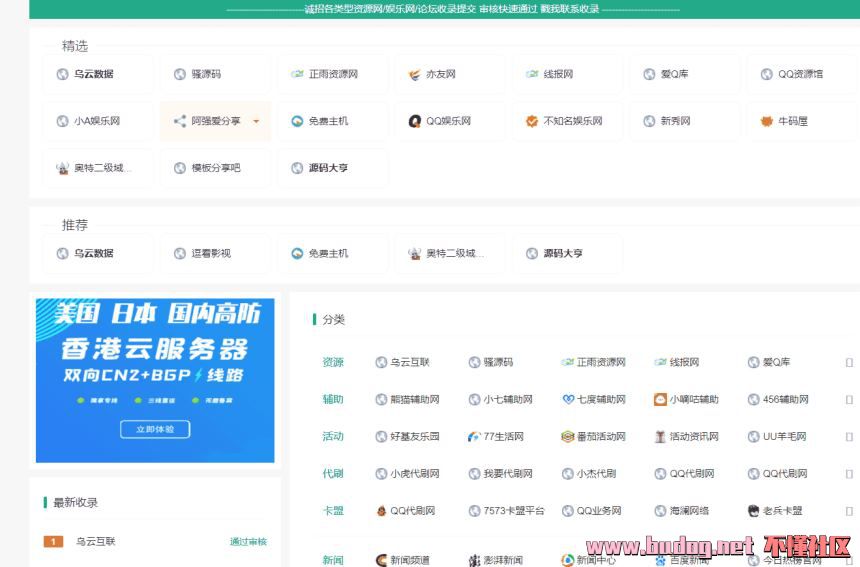Image resolution: width=860 pixels, height=567 pixels.
Task: Click the 香港云服务器 banner advertisement
Action: coord(155,380)
